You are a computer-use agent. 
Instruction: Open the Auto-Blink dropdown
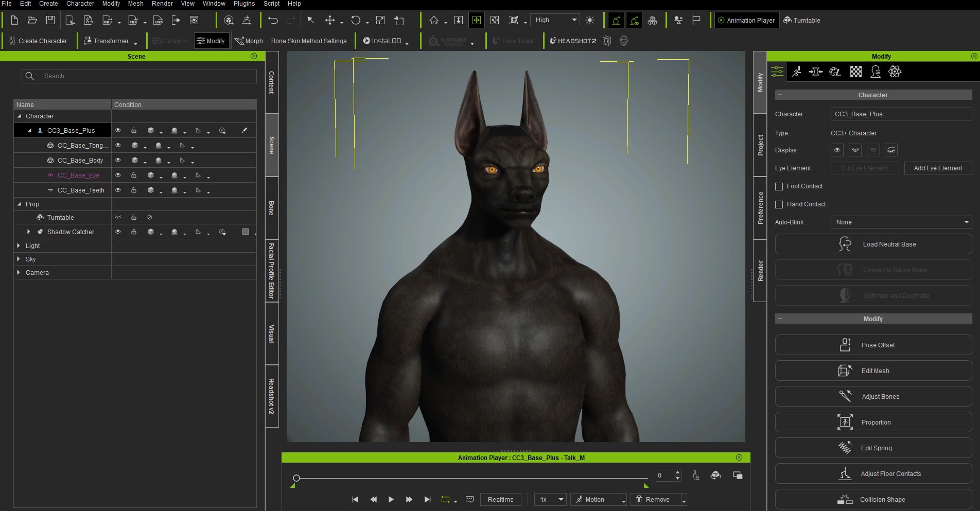901,222
